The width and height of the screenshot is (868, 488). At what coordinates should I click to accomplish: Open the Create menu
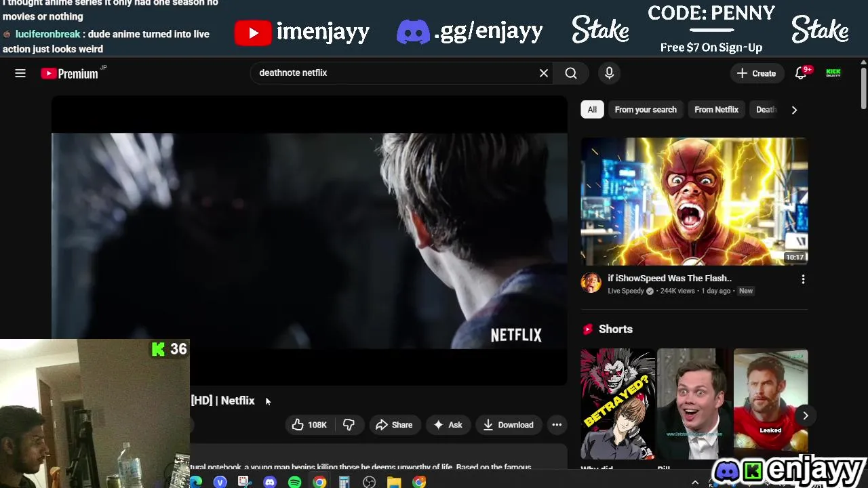tap(757, 73)
